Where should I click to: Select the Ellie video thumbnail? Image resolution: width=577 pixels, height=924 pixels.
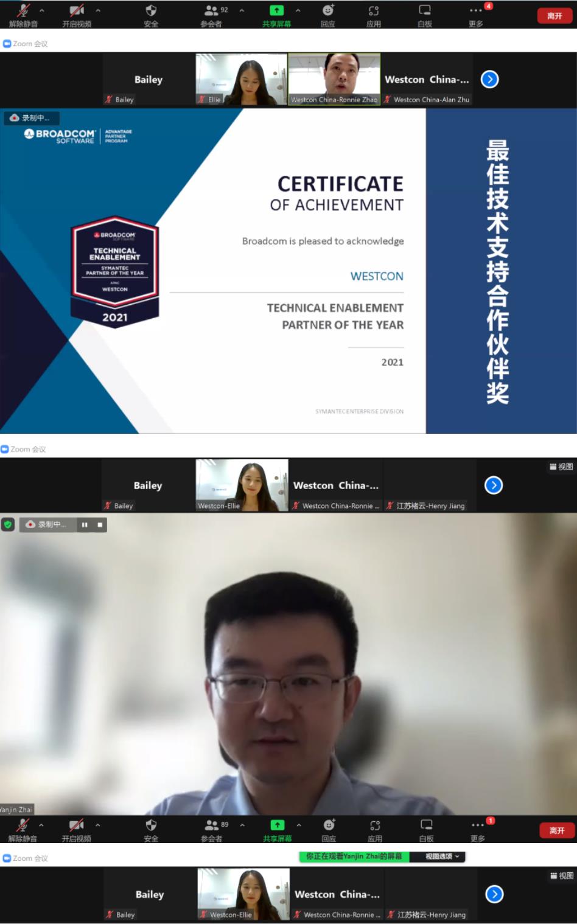point(241,79)
